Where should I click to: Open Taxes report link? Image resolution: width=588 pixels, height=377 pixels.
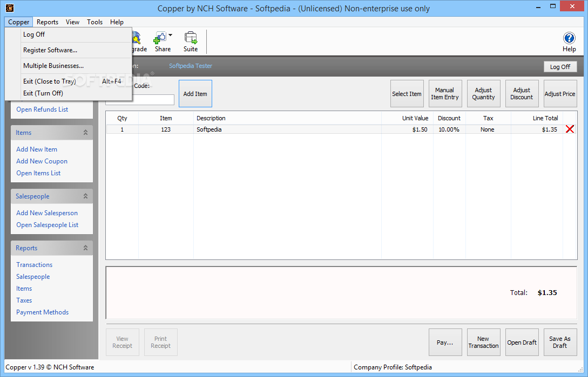coord(24,300)
